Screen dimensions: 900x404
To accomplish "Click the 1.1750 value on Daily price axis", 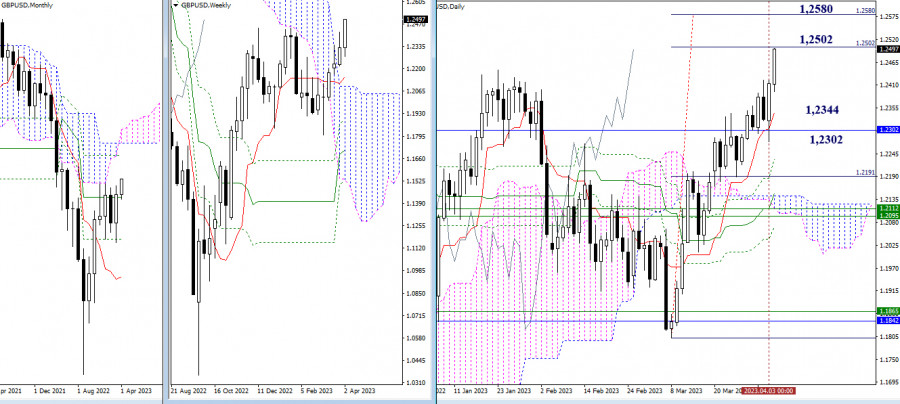I will coord(889,359).
